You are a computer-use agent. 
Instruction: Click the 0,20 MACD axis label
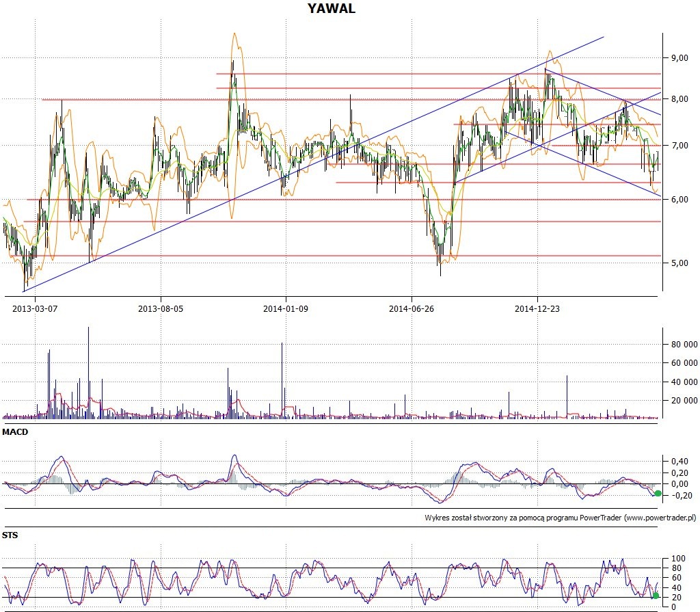tap(679, 473)
